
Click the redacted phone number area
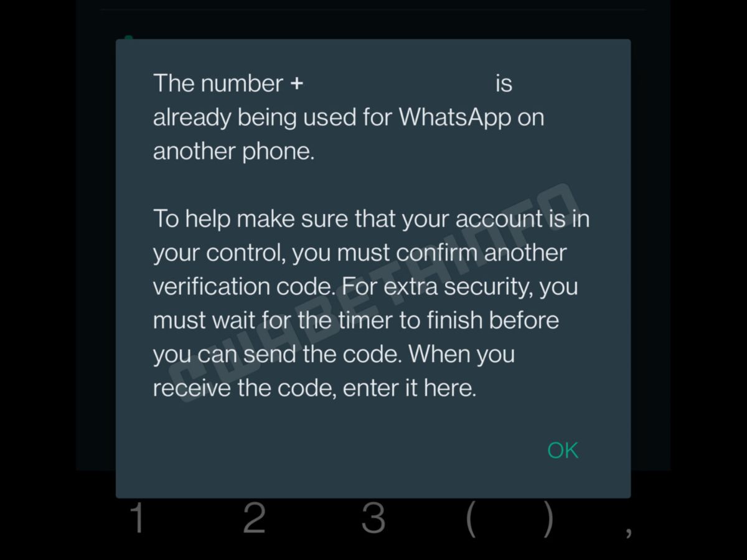[398, 83]
